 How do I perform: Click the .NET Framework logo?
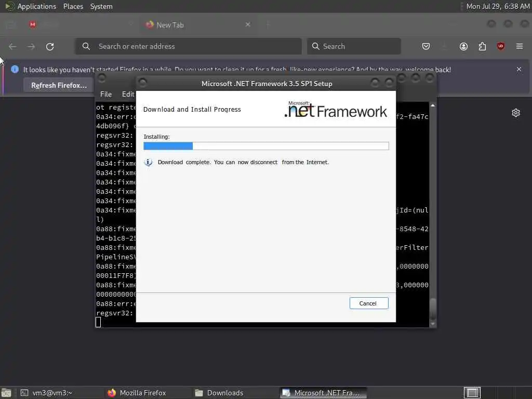pos(336,109)
